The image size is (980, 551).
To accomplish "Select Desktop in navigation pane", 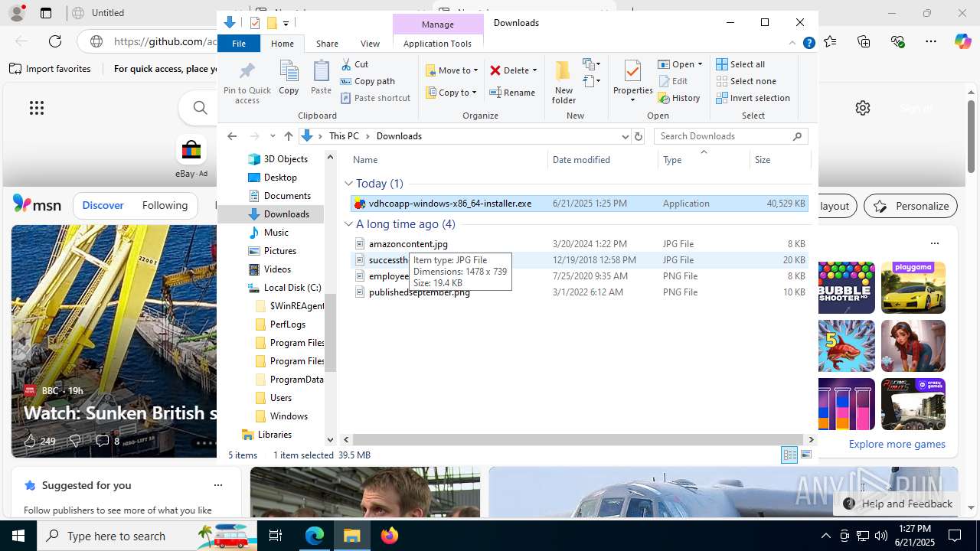I will 280,178.
